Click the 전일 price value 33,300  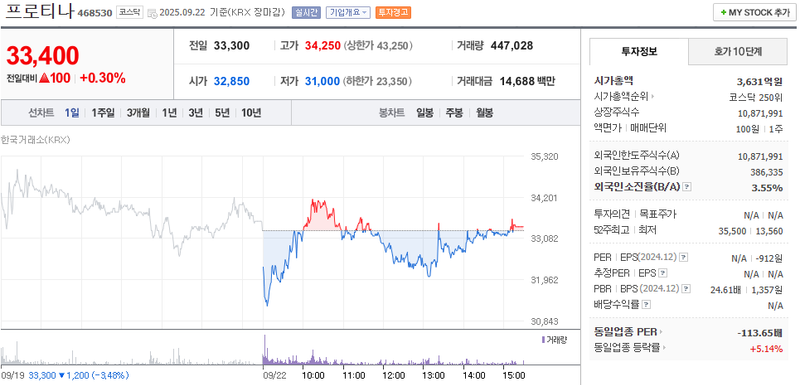click(x=232, y=46)
